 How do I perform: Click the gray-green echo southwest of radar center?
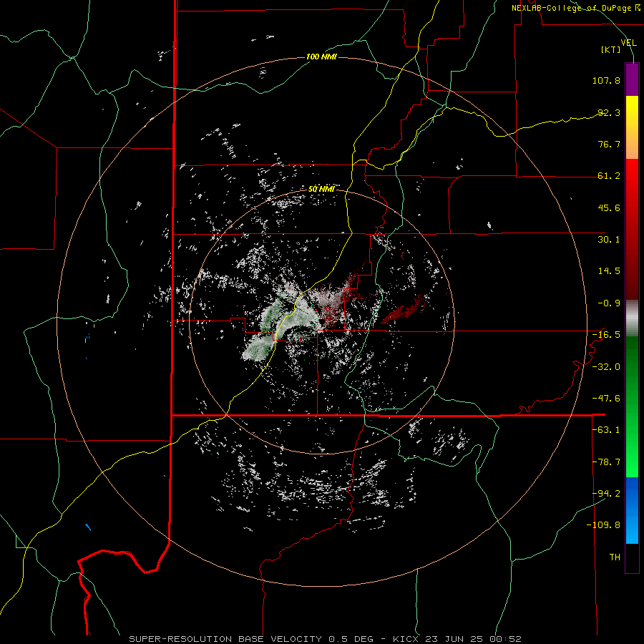pos(259,351)
